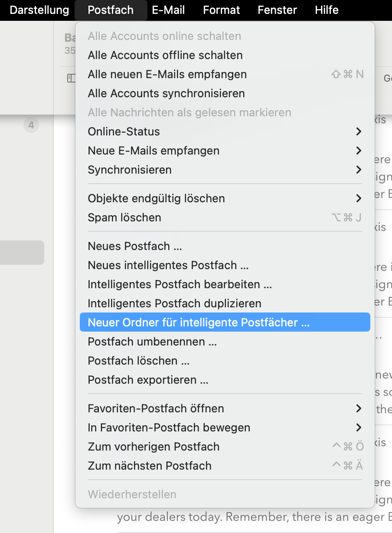Choose Alle Accounts offline schalten
Viewport: 392px width, 533px height.
tap(165, 55)
